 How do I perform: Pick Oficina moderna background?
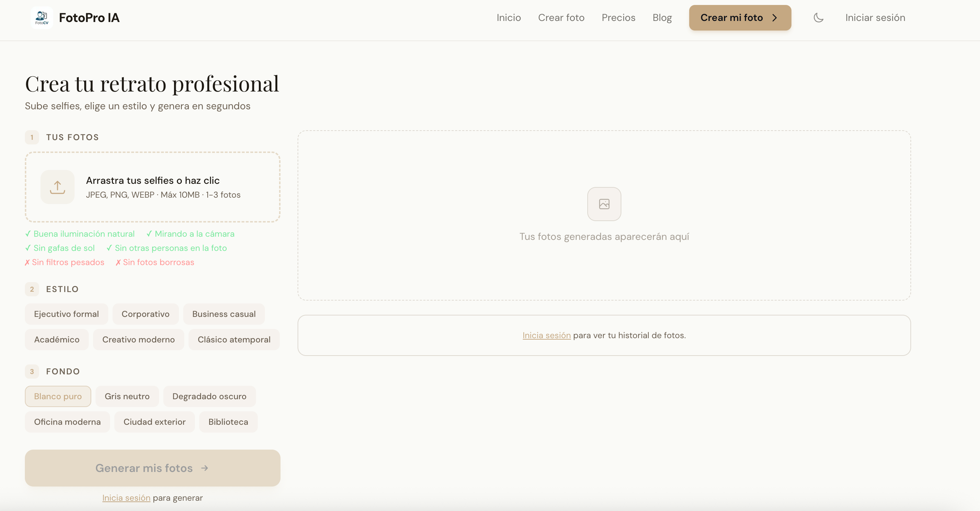pyautogui.click(x=67, y=422)
